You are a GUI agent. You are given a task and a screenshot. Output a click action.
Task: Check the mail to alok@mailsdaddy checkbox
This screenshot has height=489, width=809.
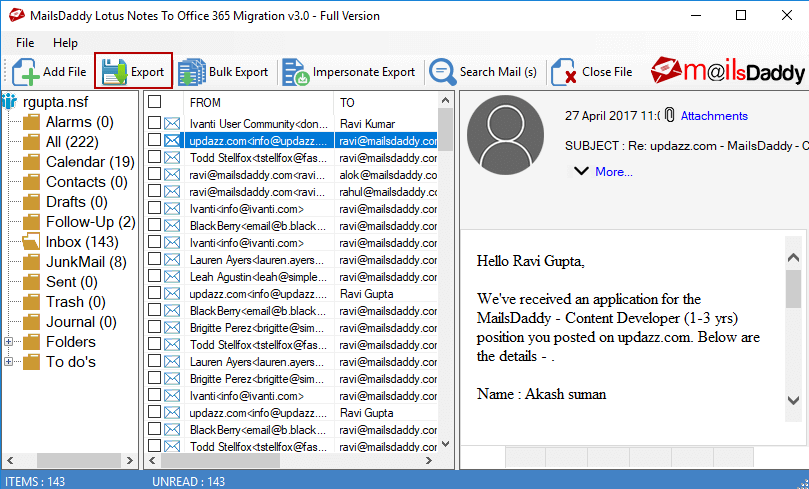154,174
